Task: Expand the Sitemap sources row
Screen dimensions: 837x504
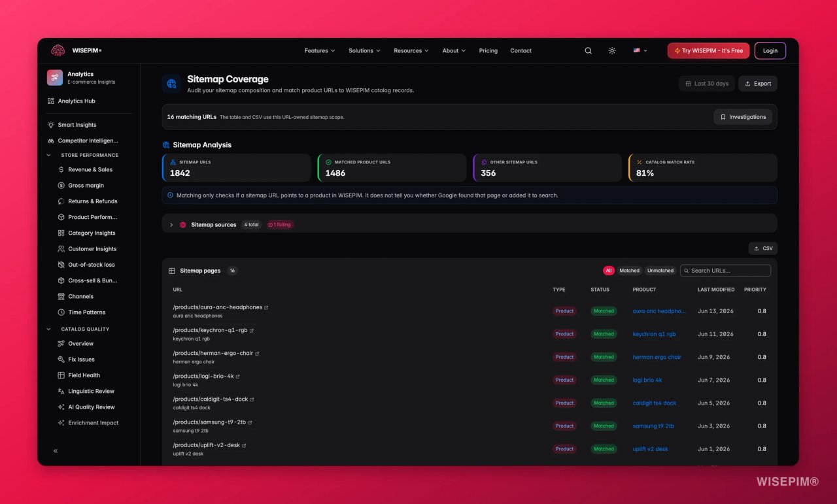Action: click(470, 224)
